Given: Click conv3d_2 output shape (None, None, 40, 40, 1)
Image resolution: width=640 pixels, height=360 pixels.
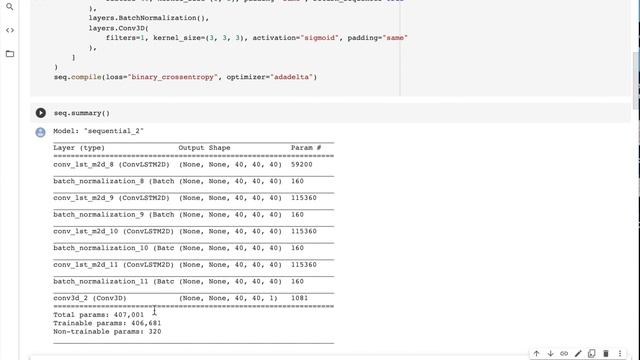Looking at the screenshot, I should pyautogui.click(x=228, y=298).
